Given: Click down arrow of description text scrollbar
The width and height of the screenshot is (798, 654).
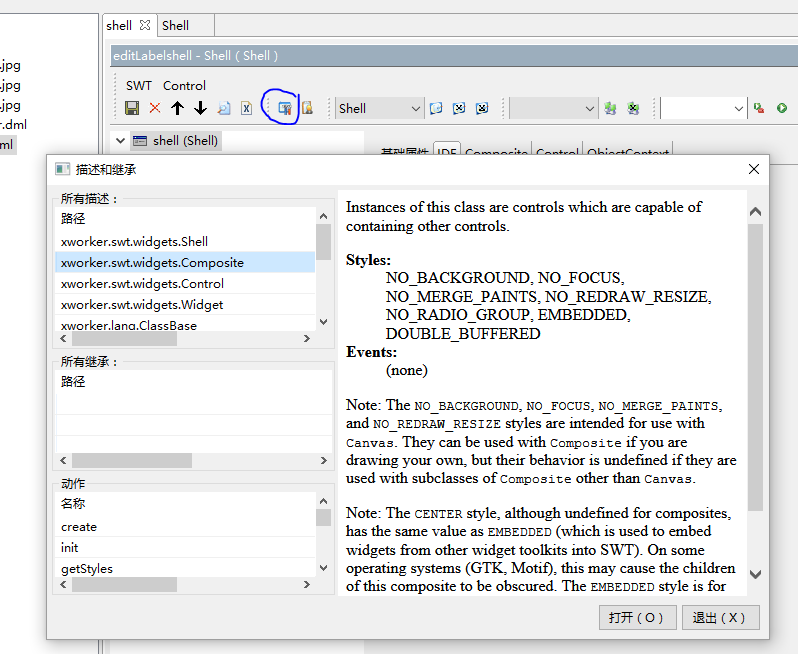Looking at the screenshot, I should (755, 574).
